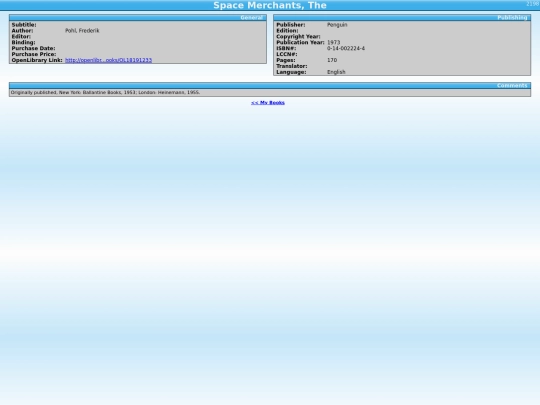Click the record number in title bar corner
This screenshot has height=405, width=540.
pos(532,4)
